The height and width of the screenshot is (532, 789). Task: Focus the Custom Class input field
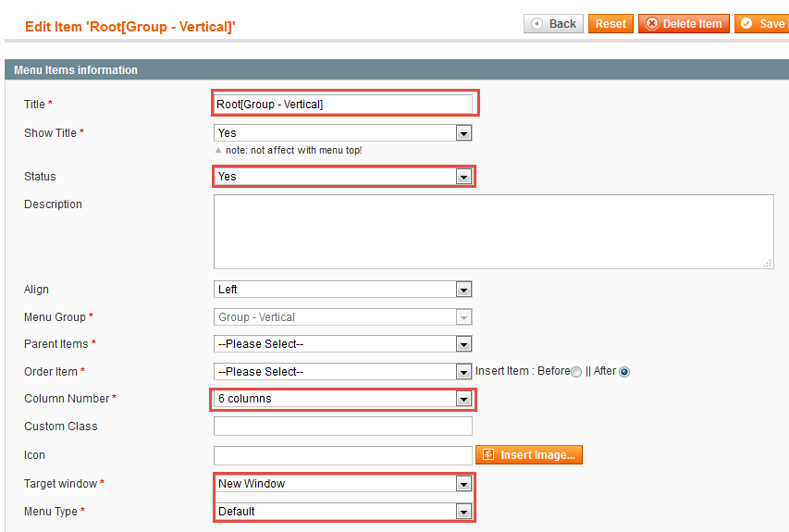[342, 426]
